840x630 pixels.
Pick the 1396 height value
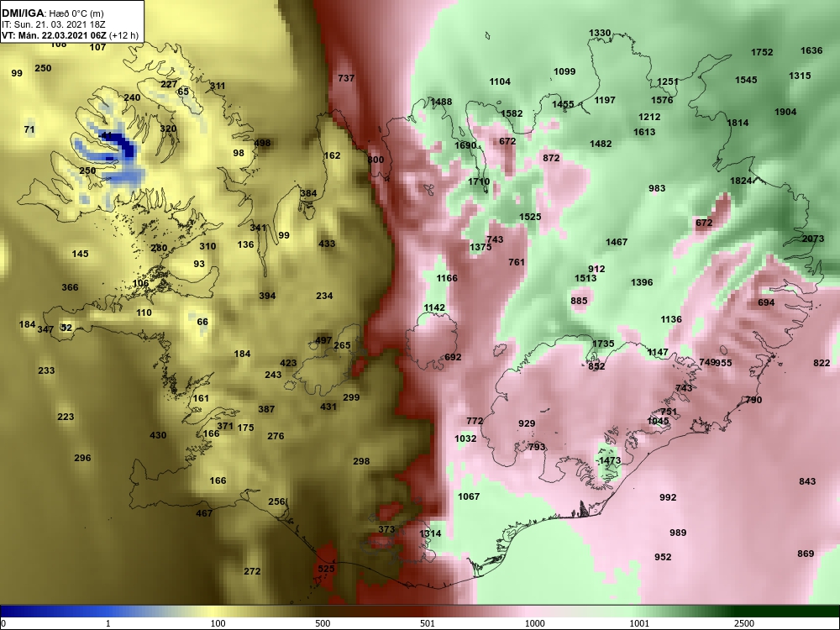(x=642, y=282)
